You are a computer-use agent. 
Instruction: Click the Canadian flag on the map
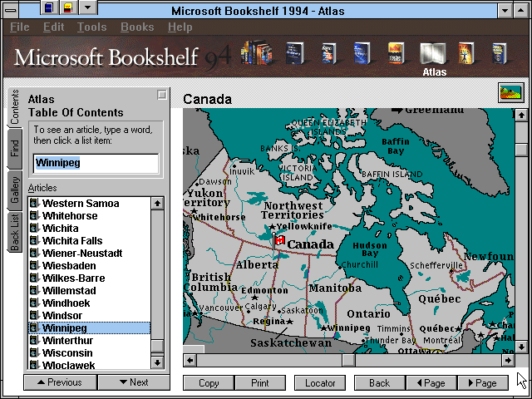(279, 240)
